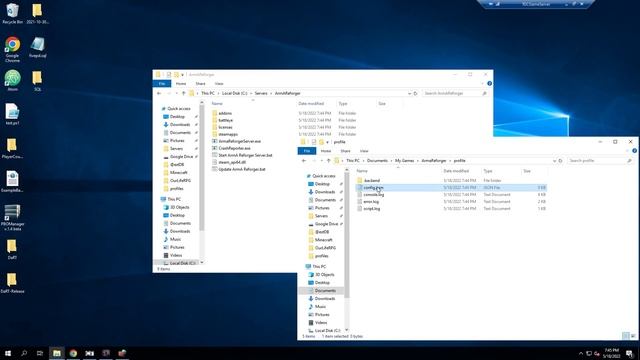Viewport: 640px width, 360px height.
Task: Open address history dropdown in profile window
Action: 554,161
